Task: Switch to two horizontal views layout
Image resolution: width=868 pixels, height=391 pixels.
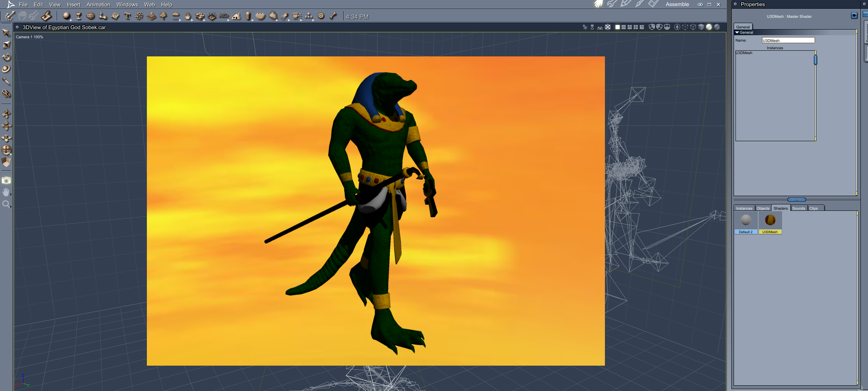Action: (623, 27)
